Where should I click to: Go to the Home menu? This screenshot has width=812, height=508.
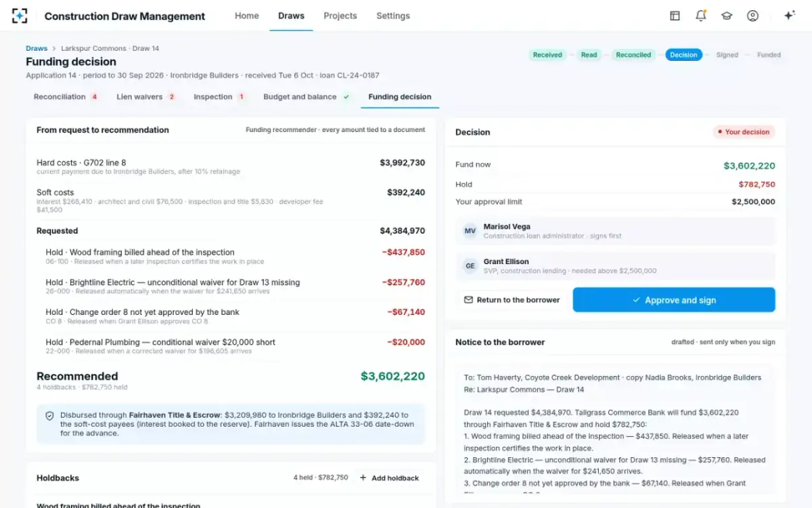[247, 16]
